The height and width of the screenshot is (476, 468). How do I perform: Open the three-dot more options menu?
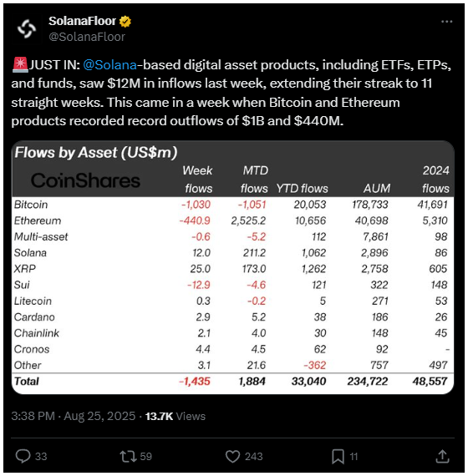tap(446, 22)
